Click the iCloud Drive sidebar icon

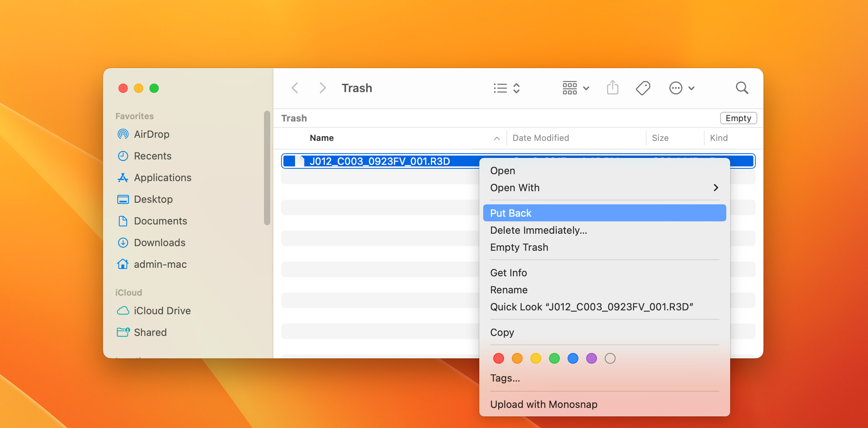(x=122, y=311)
